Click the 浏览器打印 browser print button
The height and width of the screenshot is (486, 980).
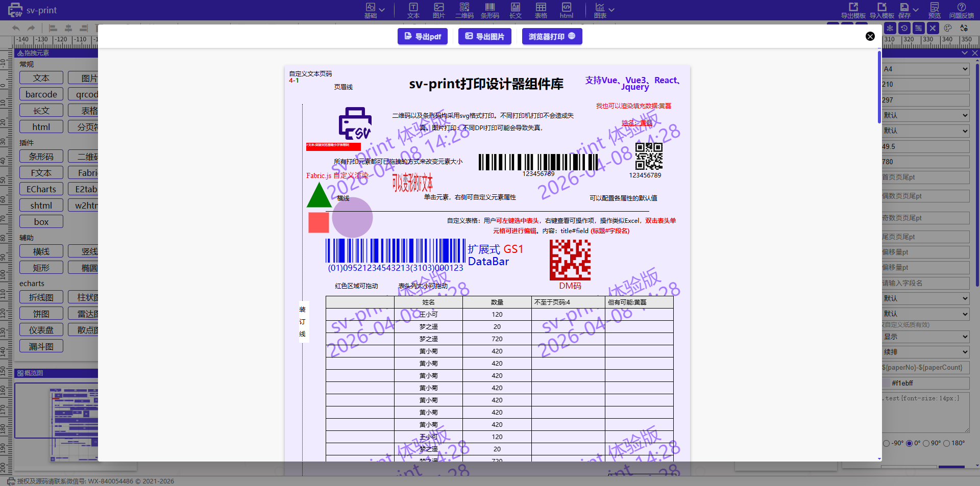click(x=552, y=37)
